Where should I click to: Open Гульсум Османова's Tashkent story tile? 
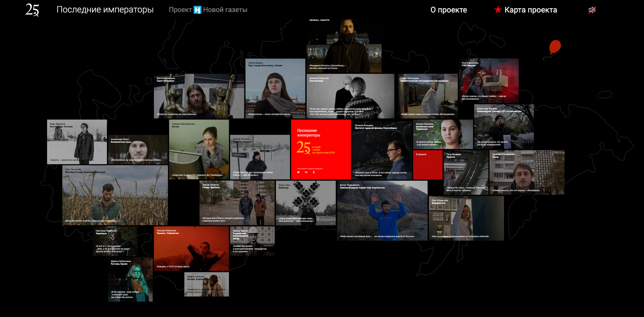coord(191,248)
